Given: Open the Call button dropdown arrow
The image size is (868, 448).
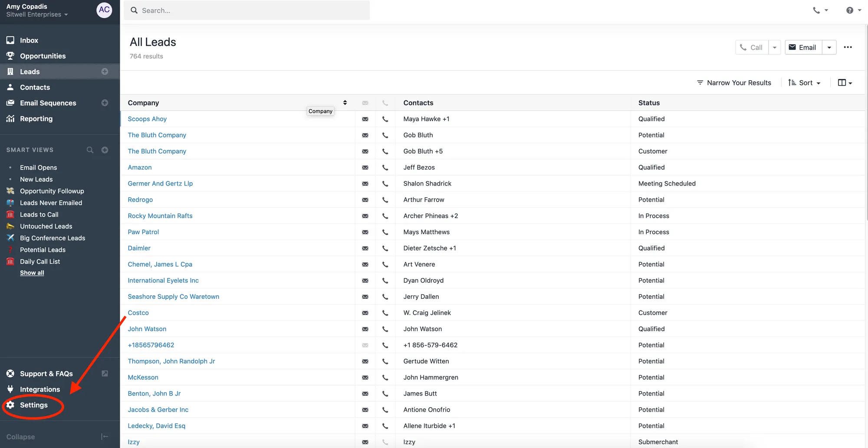Looking at the screenshot, I should coord(775,47).
